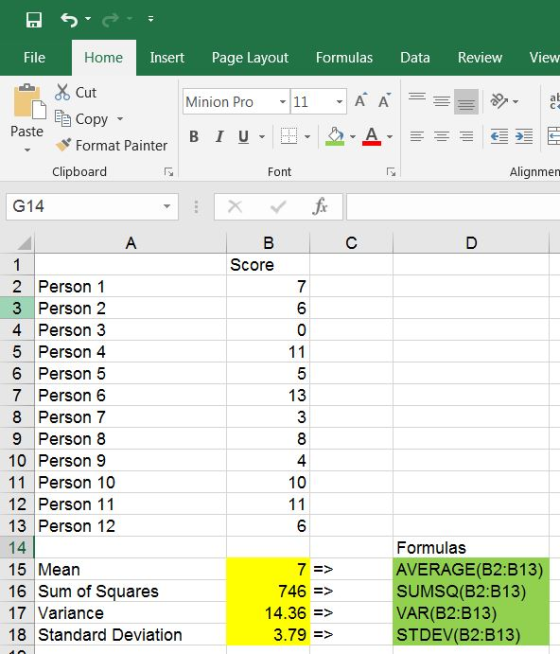Paste from the clipboard icon
560x654 pixels.
pyautogui.click(x=28, y=101)
